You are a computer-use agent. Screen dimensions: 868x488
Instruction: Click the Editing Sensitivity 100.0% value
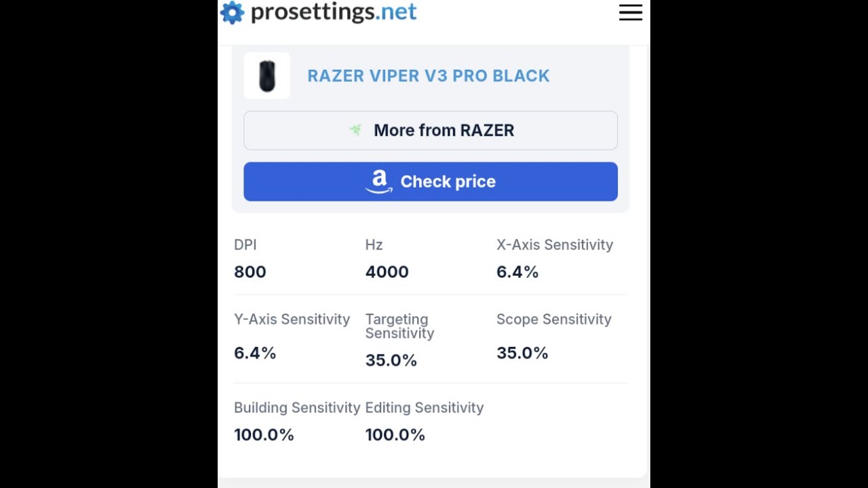pyautogui.click(x=395, y=435)
